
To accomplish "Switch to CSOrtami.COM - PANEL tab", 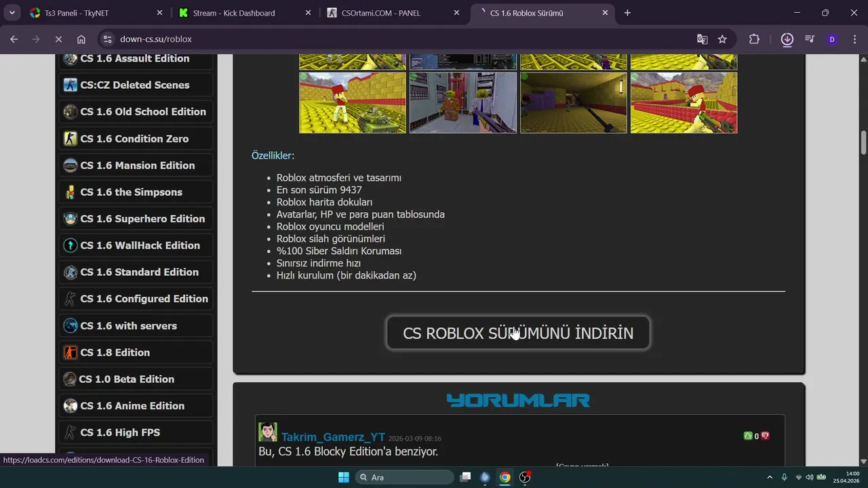I will click(x=393, y=13).
